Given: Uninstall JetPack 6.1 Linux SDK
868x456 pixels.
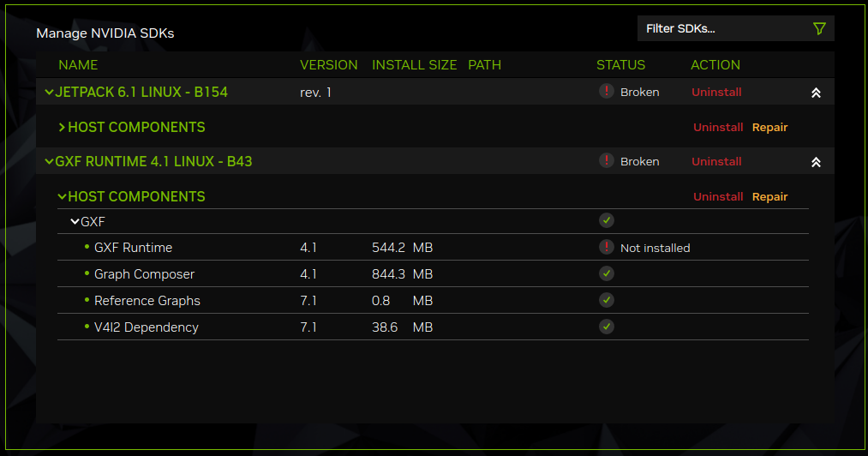Looking at the screenshot, I should [x=716, y=93].
